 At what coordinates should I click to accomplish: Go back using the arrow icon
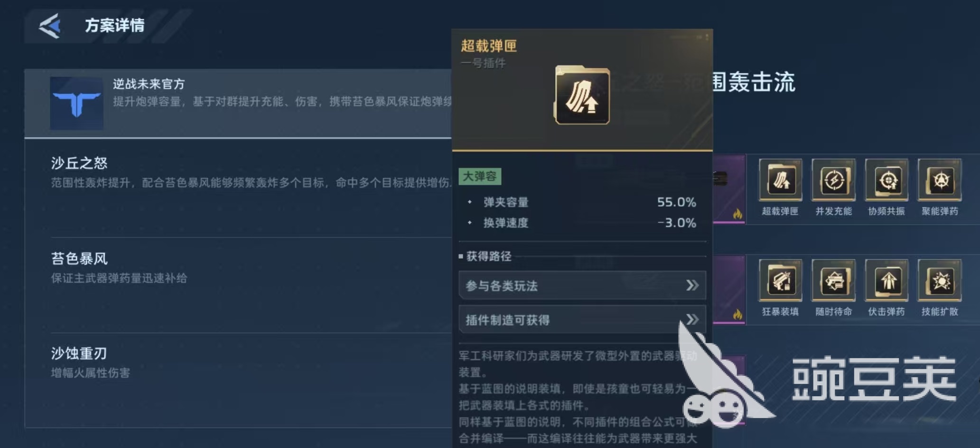[50, 26]
